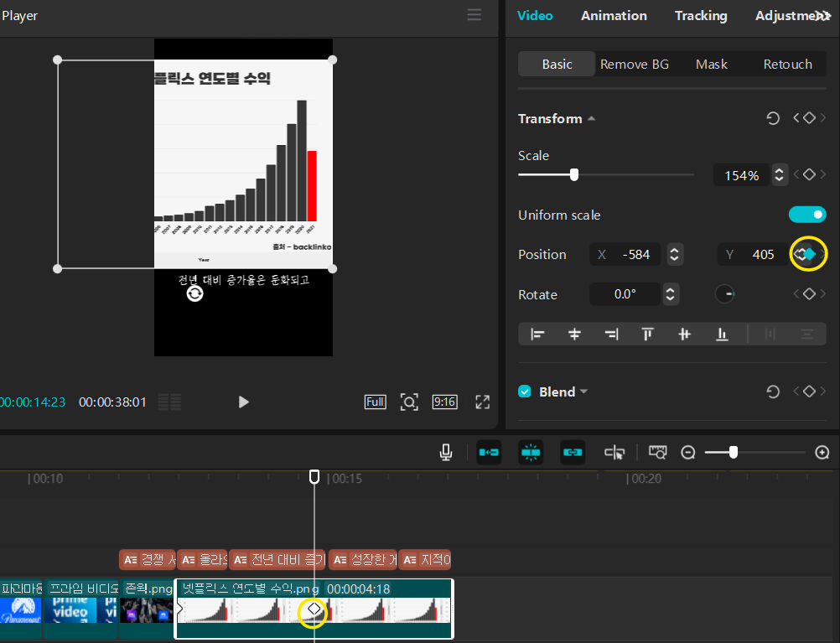Select the Remove BG sub-tab
Viewport: 840px width, 643px height.
635,65
